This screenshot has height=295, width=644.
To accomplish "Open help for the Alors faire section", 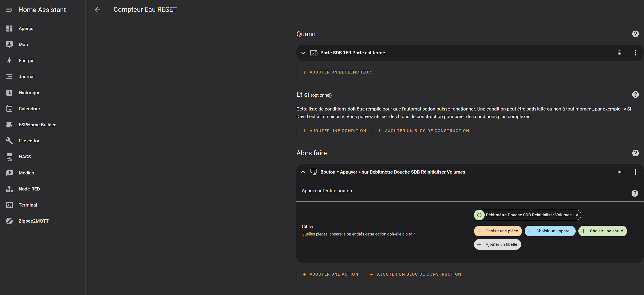I will tap(635, 153).
